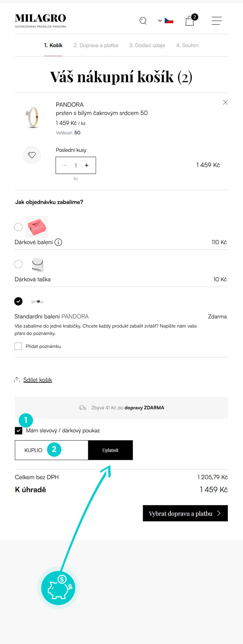Screen dimensions: 243x644
Task: Increase the ring quantity with the plus button
Action: [x=87, y=166]
